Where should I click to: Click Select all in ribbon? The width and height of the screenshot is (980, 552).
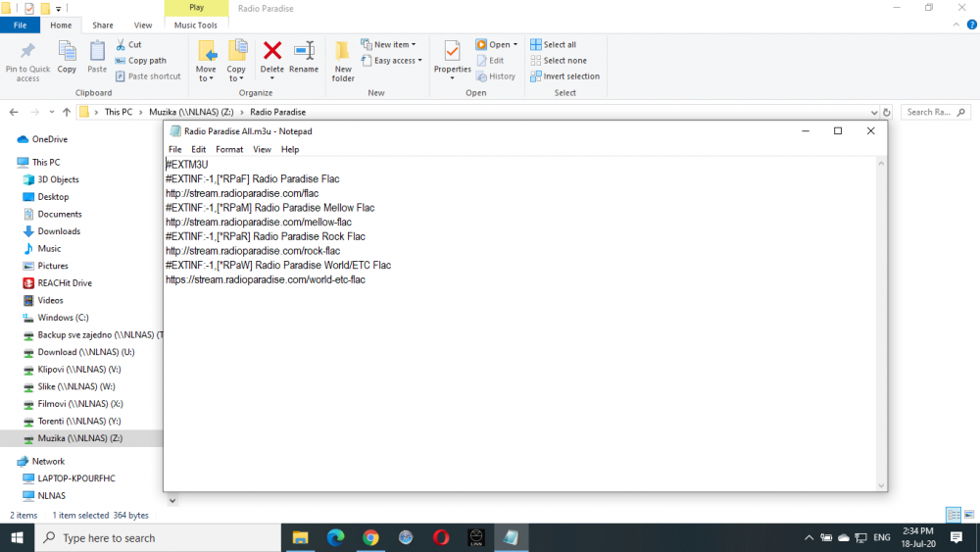553,44
